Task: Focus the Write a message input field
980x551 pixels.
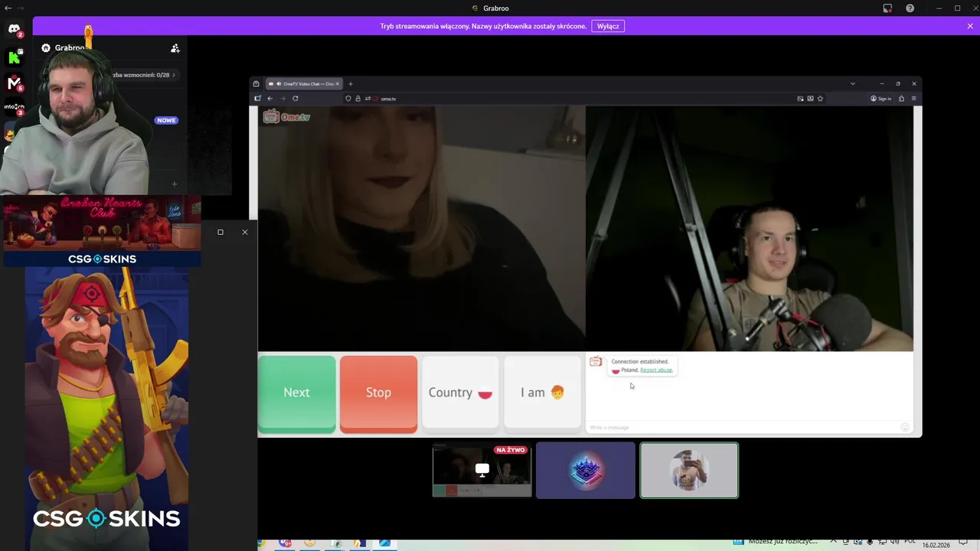Action: pos(741,427)
